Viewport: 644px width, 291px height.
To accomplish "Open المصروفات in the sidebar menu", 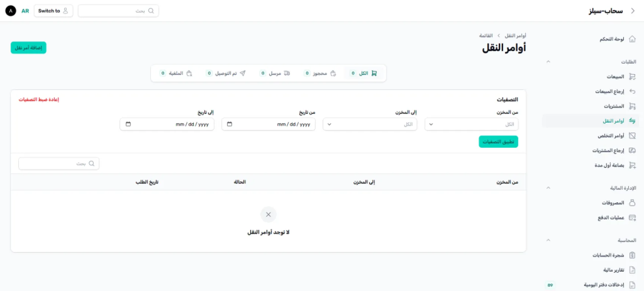I will pos(613,203).
